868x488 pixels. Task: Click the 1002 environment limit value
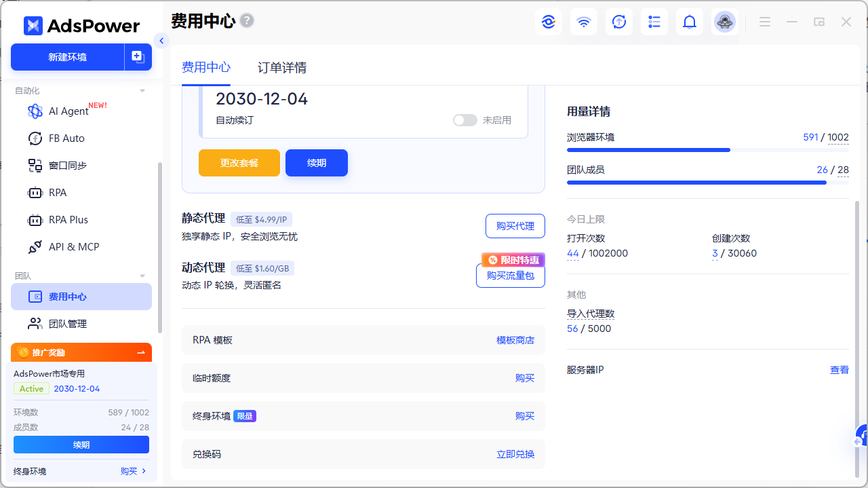pos(838,137)
